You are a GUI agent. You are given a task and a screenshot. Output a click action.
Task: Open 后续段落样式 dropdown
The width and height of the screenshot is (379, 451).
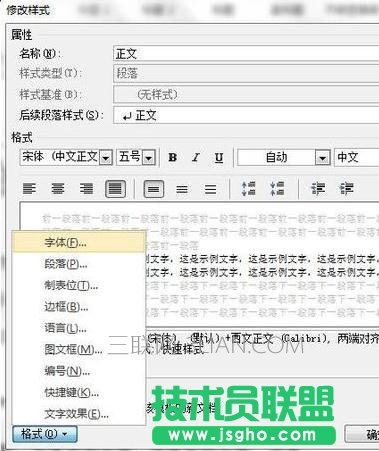[x=246, y=115]
